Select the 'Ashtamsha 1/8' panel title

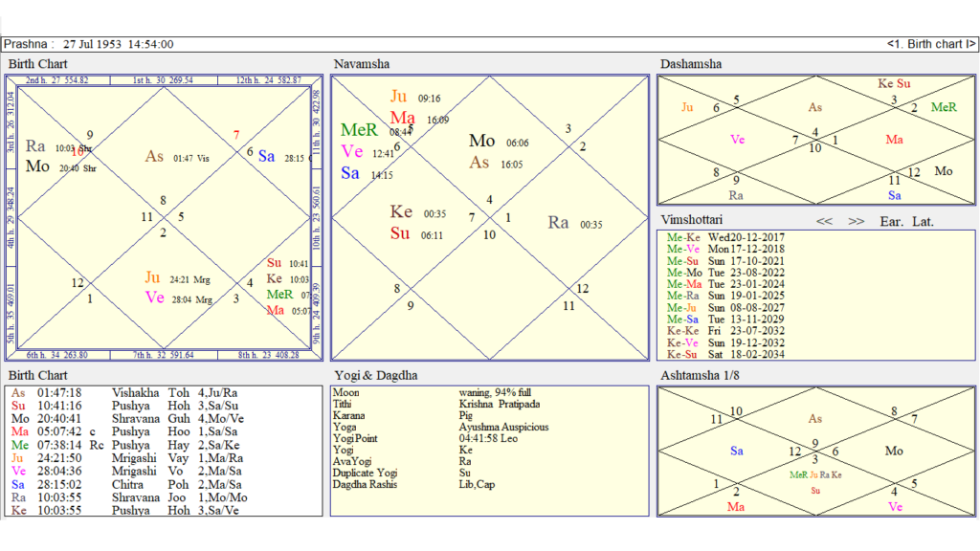pyautogui.click(x=700, y=375)
